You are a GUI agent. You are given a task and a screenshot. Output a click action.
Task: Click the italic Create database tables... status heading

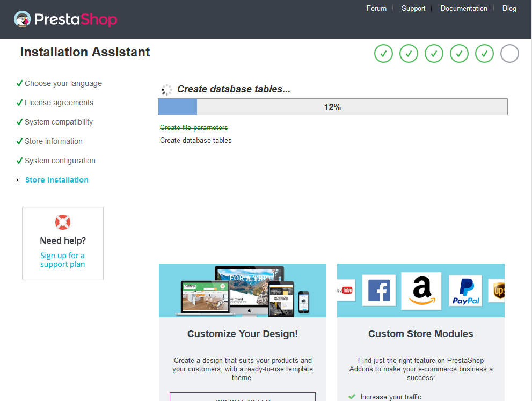234,89
